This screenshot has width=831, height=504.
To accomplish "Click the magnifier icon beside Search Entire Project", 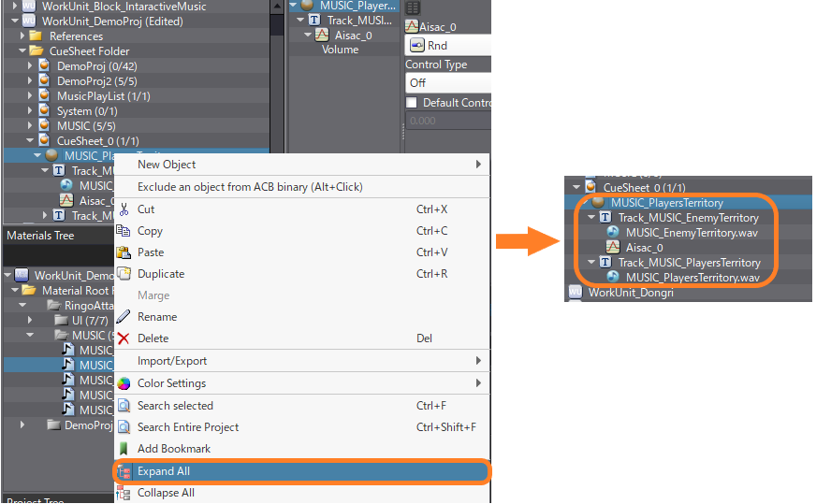I will pyautogui.click(x=124, y=427).
